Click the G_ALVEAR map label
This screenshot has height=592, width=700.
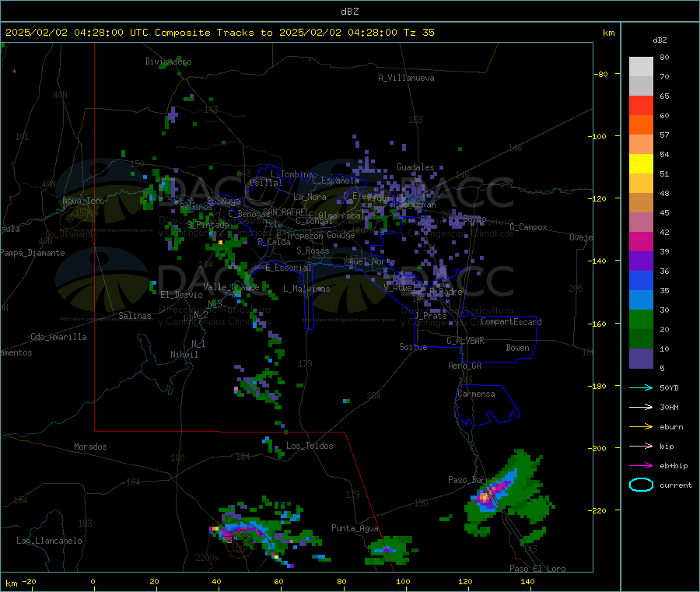tap(465, 341)
